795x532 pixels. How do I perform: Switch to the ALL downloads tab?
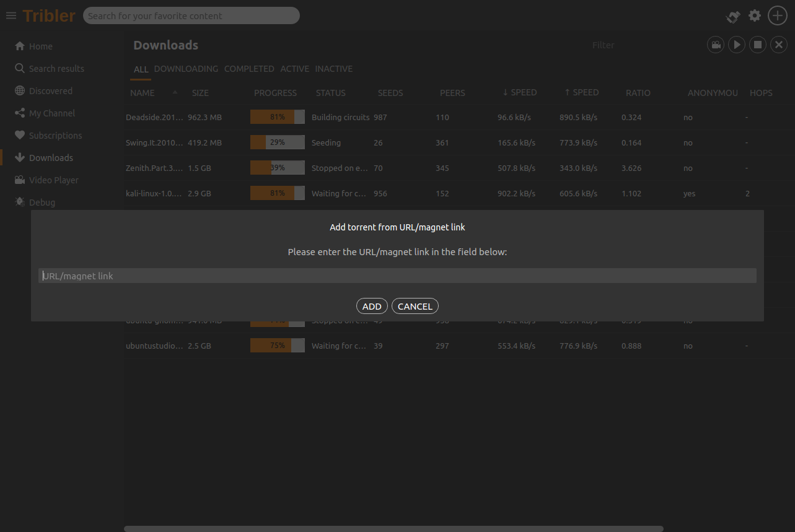[x=141, y=69]
